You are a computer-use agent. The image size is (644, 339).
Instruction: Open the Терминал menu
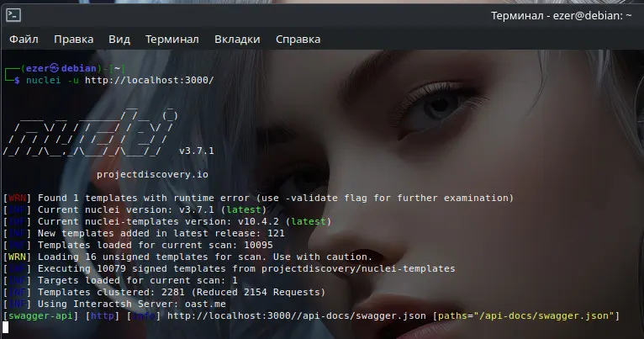pos(172,40)
